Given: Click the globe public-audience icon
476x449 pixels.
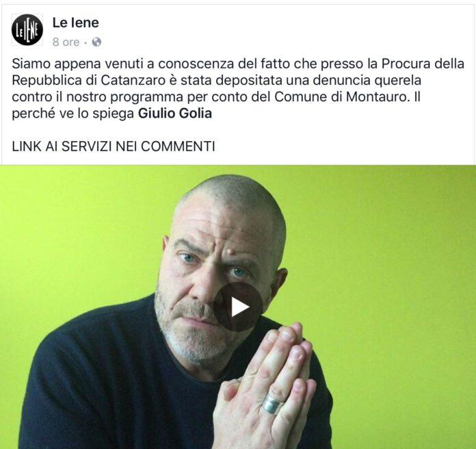Looking at the screenshot, I should click(96, 42).
